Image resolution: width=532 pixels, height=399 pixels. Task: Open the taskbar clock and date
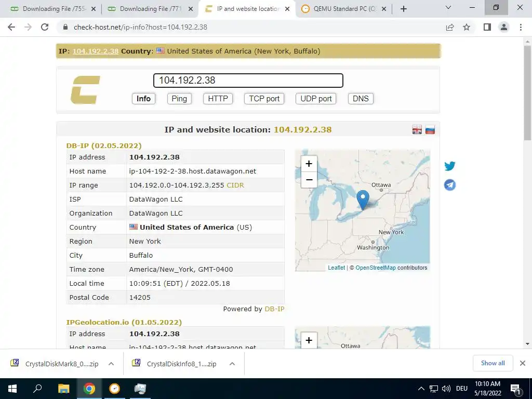(x=487, y=389)
